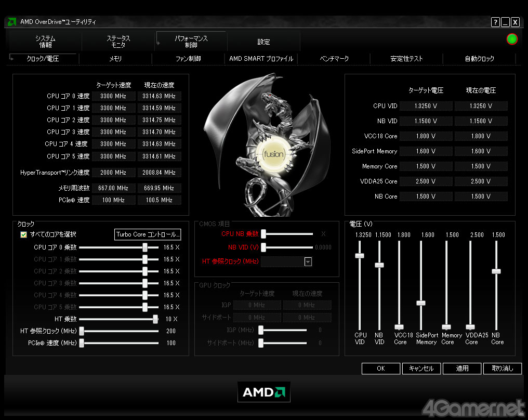Switch to the ステータスモニタ tab
This screenshot has height=420, width=528.
(x=118, y=42)
